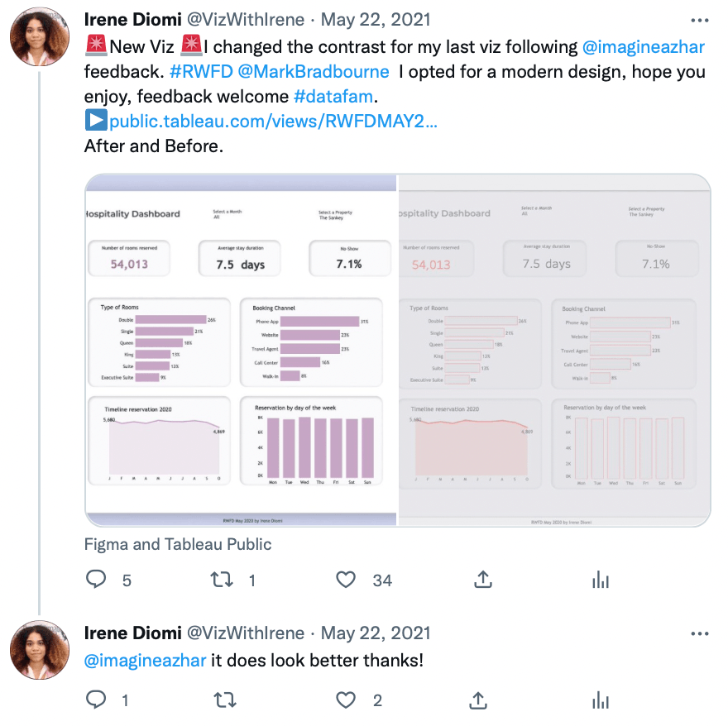Screen dimensions: 728x726
Task: Retweet the 'it does look better' tweet
Action: (222, 700)
